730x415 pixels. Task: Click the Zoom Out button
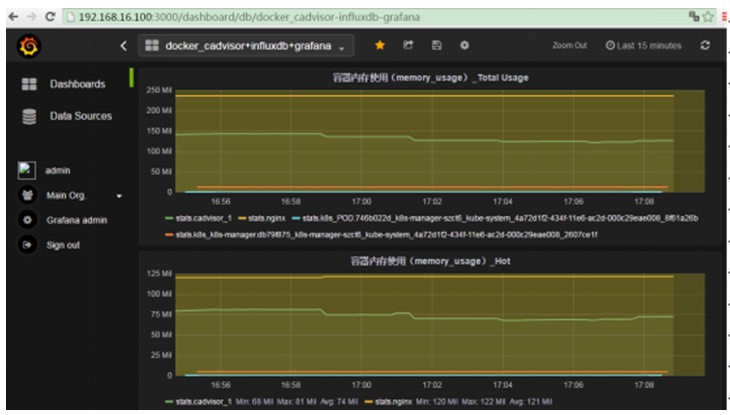click(569, 46)
